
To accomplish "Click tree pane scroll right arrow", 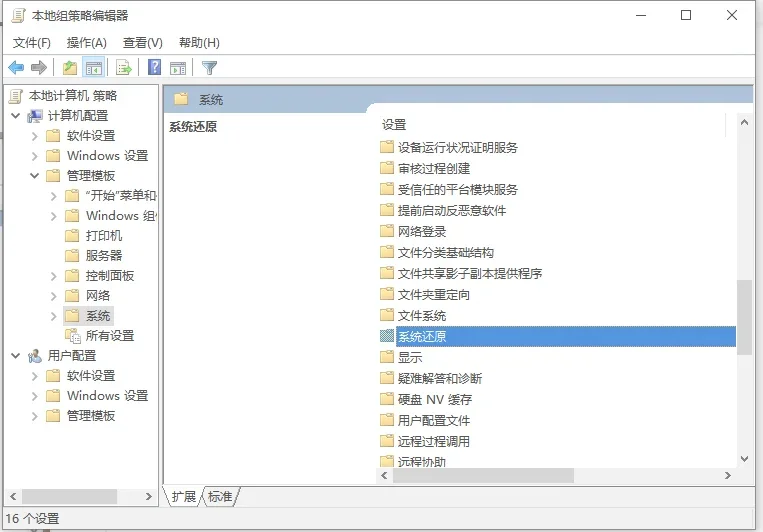I will pos(149,496).
